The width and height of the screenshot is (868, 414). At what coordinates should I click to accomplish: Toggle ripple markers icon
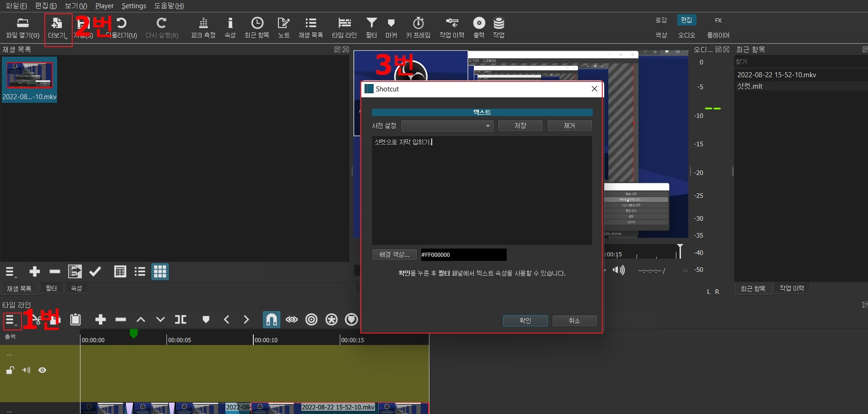(x=351, y=319)
